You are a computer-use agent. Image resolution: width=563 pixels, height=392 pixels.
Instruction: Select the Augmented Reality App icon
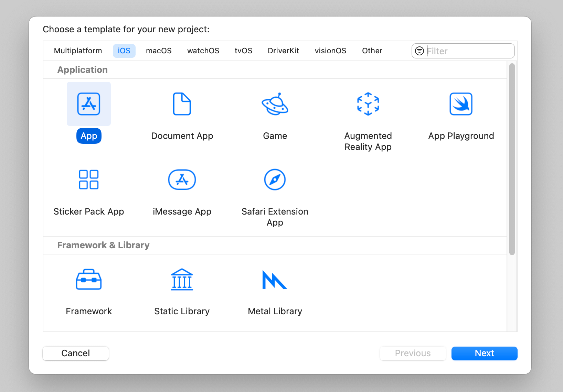pyautogui.click(x=368, y=104)
